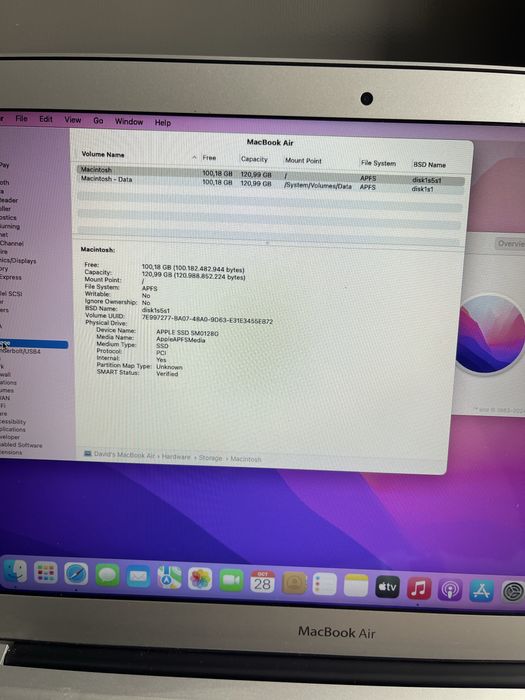Viewport: 525px width, 700px height.
Task: Open the Edit menu
Action: pyautogui.click(x=46, y=119)
